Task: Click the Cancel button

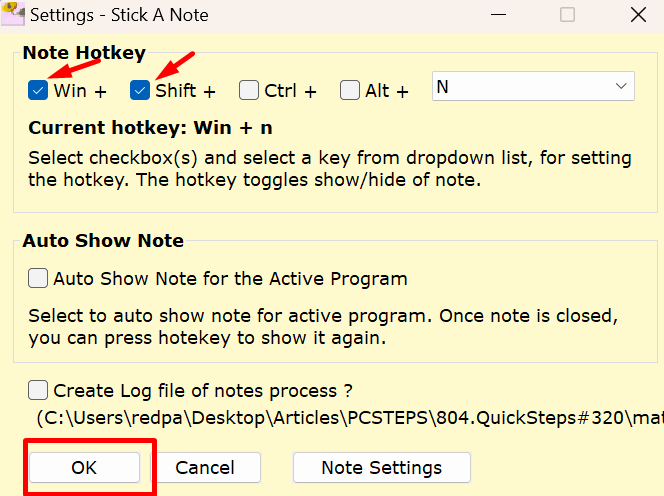Action: pyautogui.click(x=205, y=468)
